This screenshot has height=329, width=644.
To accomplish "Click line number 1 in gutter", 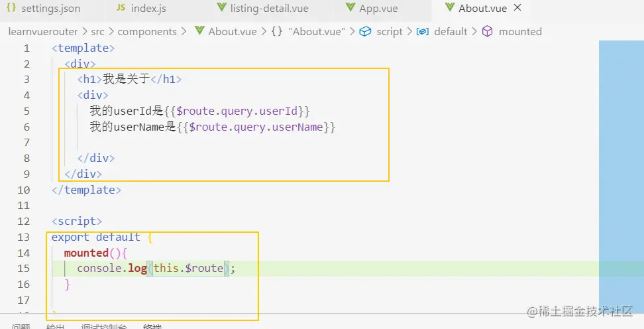I will click(x=27, y=48).
